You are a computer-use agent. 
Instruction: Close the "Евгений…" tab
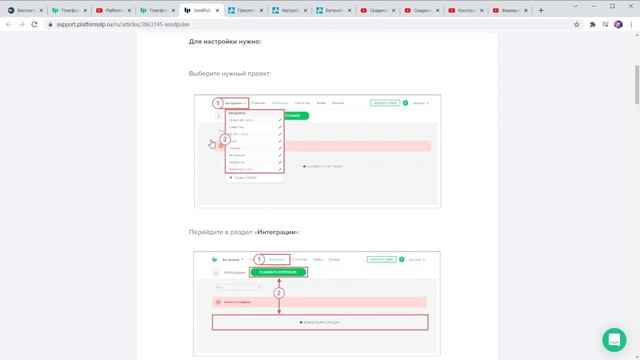point(349,10)
